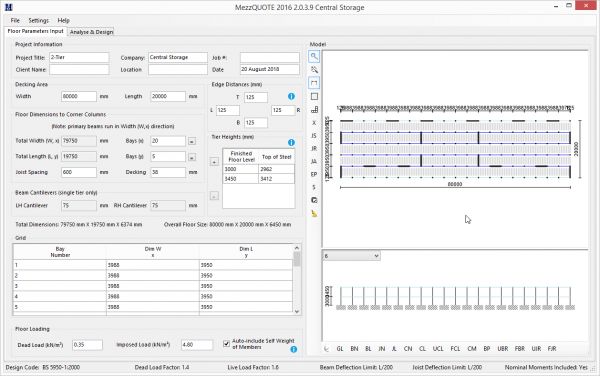Click the JS toolbar button
This screenshot has width=600, height=376.
click(314, 136)
